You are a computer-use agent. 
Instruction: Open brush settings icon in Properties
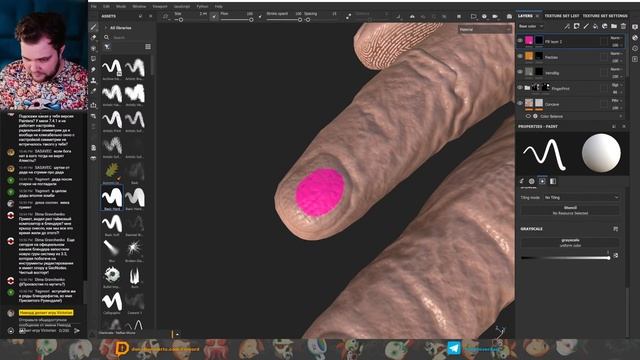[x=522, y=181]
